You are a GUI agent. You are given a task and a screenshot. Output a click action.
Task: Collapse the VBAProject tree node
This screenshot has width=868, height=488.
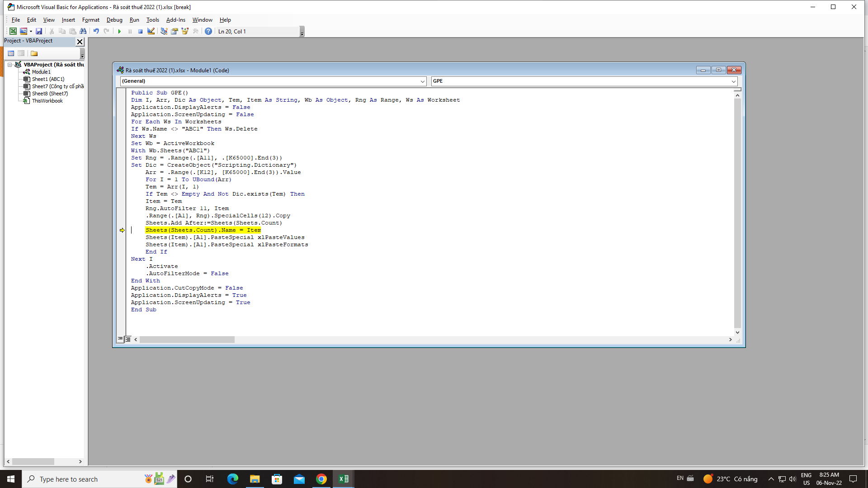9,65
